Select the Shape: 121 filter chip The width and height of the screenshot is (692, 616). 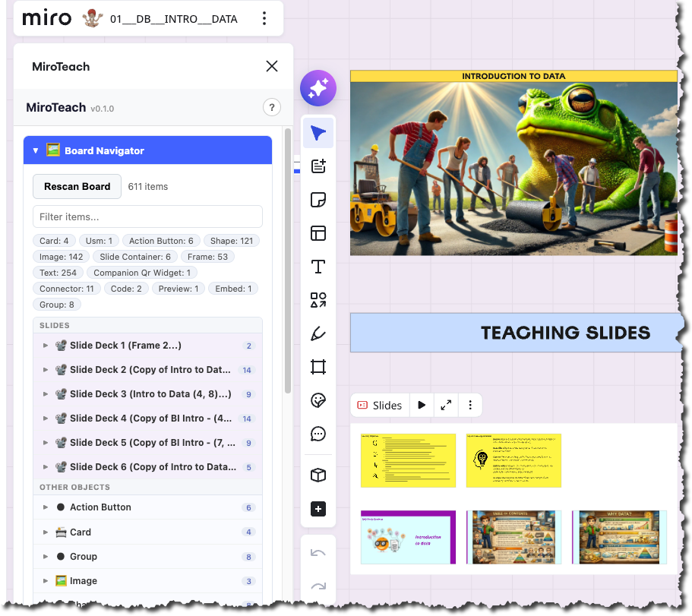tap(232, 241)
